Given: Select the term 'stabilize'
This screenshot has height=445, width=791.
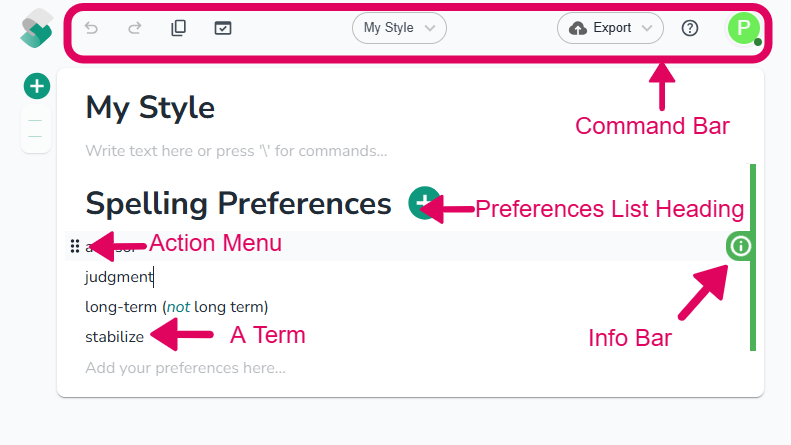Looking at the screenshot, I should (x=115, y=337).
